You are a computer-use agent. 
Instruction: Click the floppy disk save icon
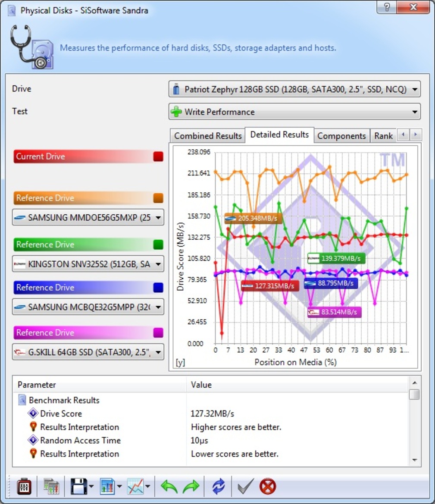tap(79, 486)
